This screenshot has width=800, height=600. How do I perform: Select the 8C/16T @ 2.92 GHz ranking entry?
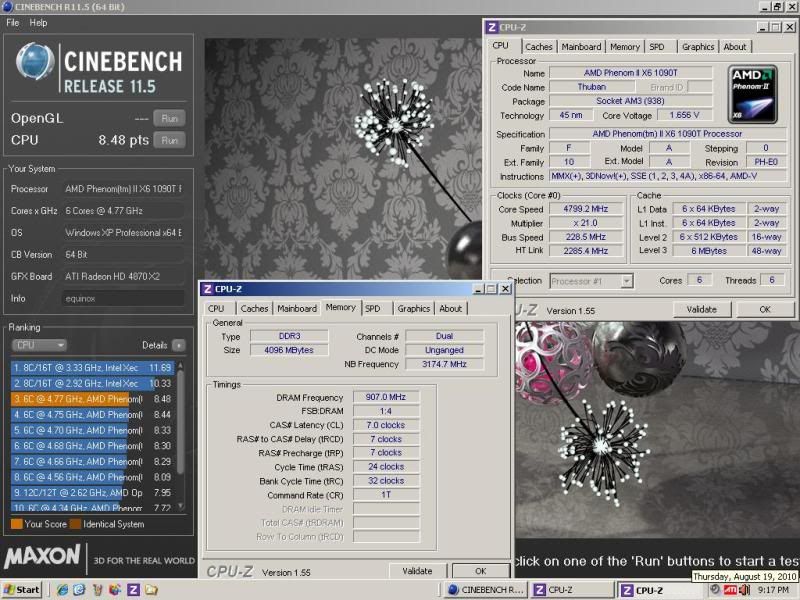92,383
